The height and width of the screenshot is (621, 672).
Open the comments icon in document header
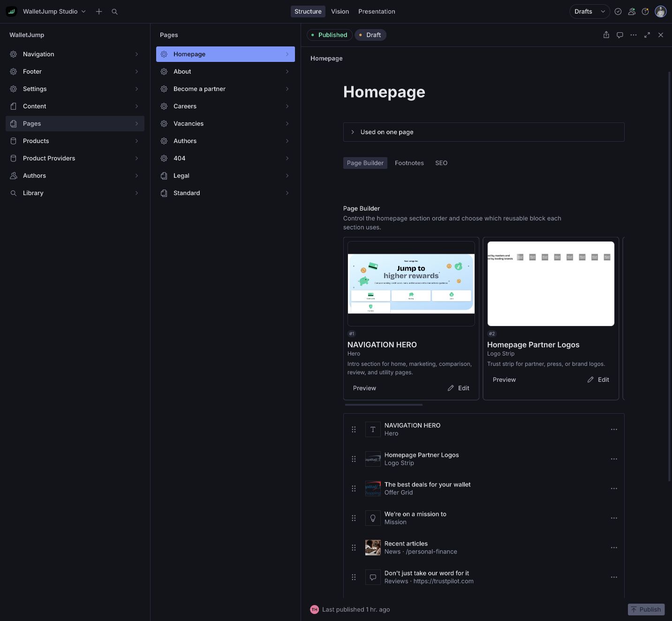(x=620, y=35)
